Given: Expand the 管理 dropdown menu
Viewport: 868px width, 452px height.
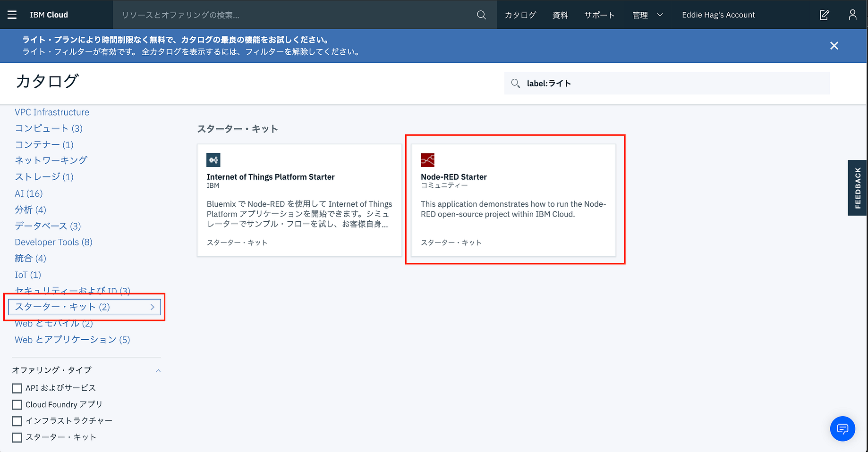Looking at the screenshot, I should 647,15.
